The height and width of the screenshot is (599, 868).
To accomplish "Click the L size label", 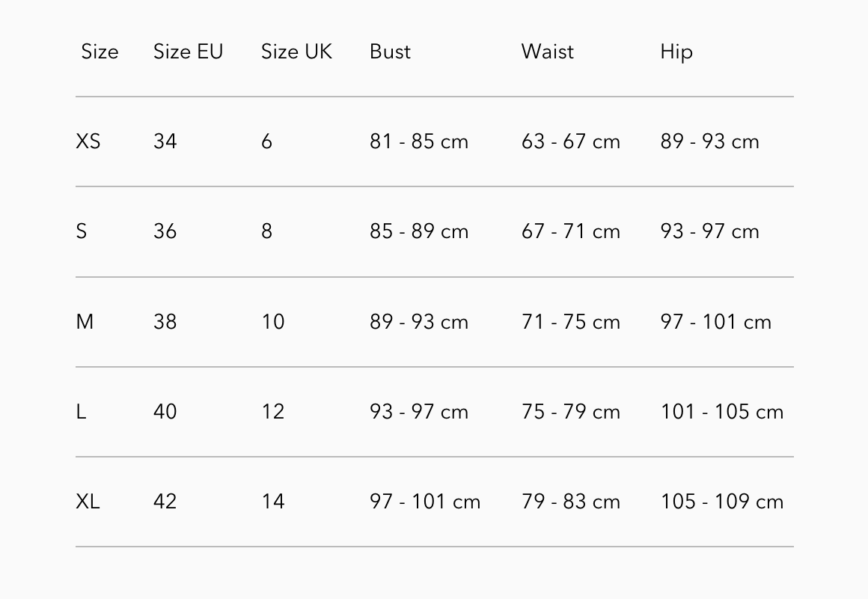I will click(x=81, y=412).
